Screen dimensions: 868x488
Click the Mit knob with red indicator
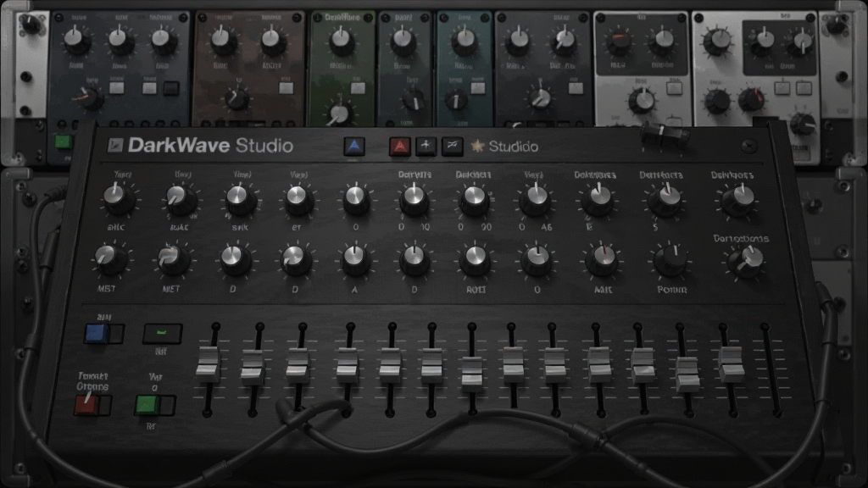pyautogui.click(x=602, y=260)
